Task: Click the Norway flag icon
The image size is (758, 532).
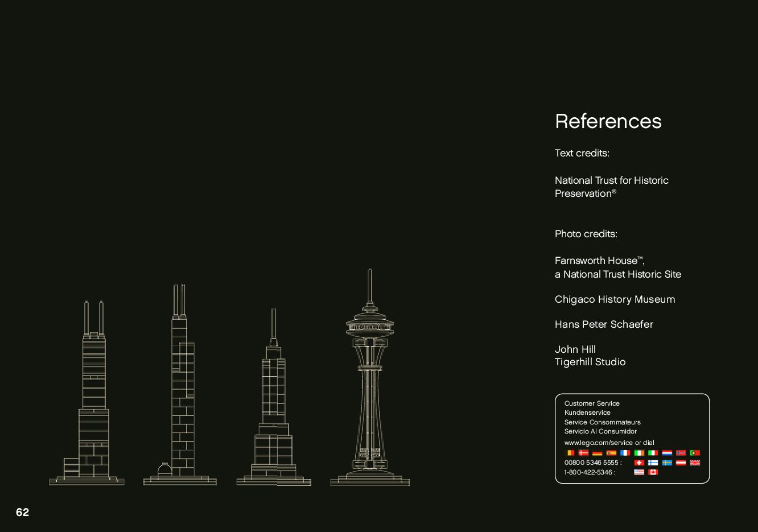Action: (x=681, y=453)
